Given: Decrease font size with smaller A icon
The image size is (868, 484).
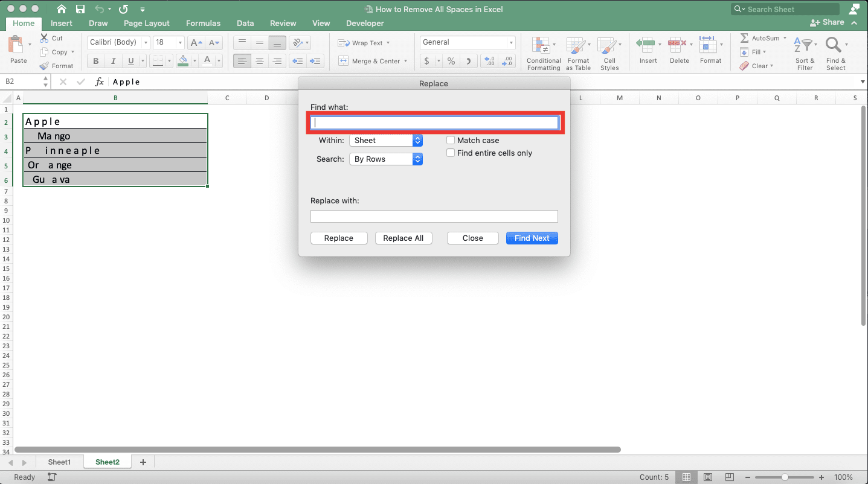Looking at the screenshot, I should [214, 42].
